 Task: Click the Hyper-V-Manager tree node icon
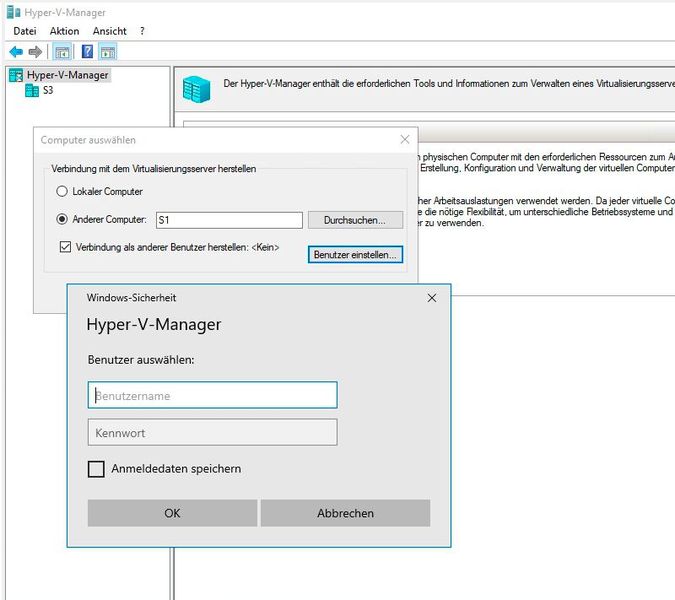[16, 75]
